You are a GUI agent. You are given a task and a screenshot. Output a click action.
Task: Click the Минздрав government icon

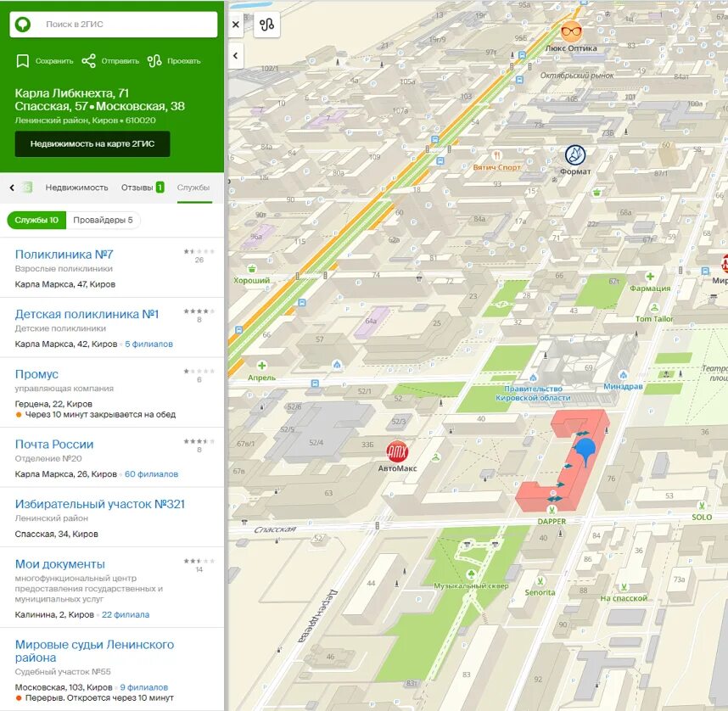click(623, 375)
